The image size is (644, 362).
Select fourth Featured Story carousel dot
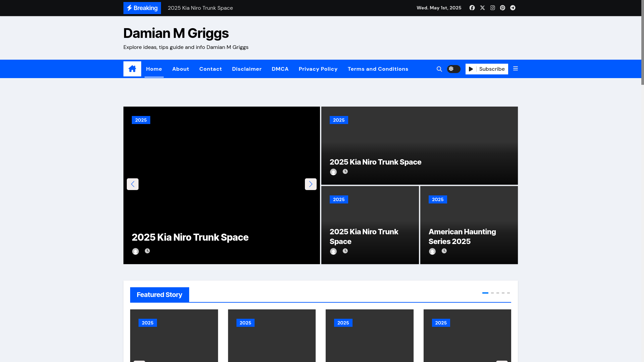(503, 293)
